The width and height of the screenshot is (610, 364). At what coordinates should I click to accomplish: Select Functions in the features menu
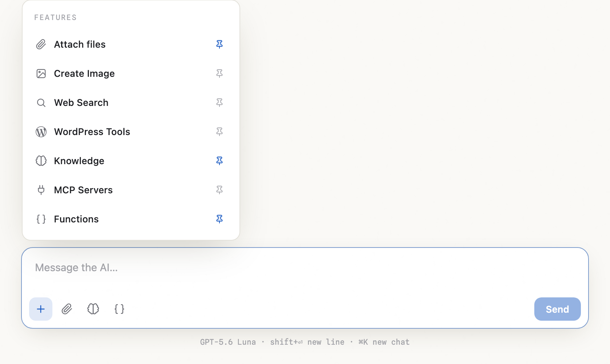click(x=131, y=219)
